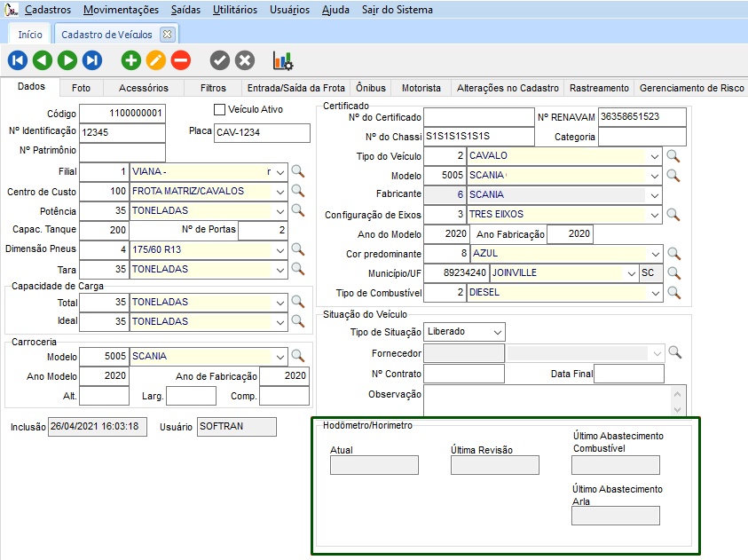Screen dimensions: 748x560
Task: Open the chart settings report icon
Action: point(282,60)
